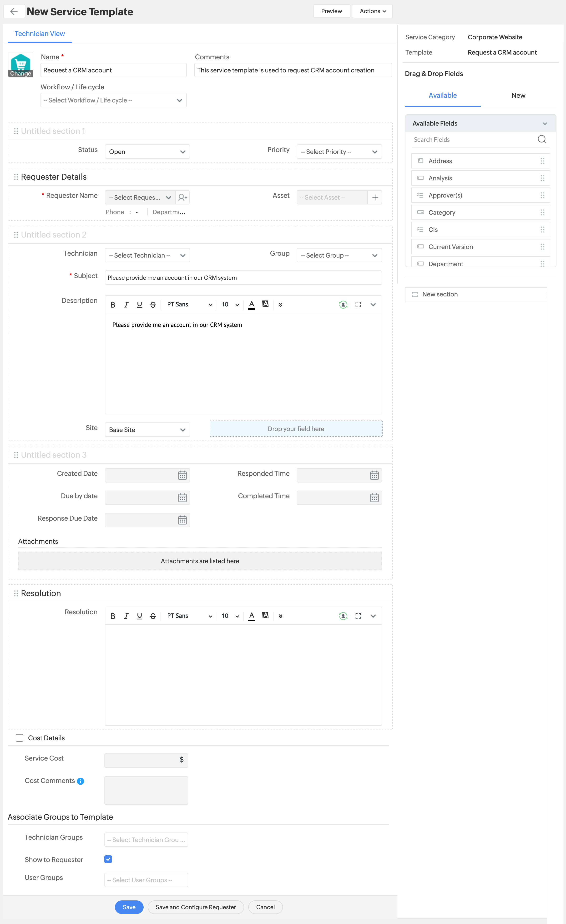This screenshot has width=566, height=924.
Task: Expand Description editor to full screen
Action: pos(358,305)
